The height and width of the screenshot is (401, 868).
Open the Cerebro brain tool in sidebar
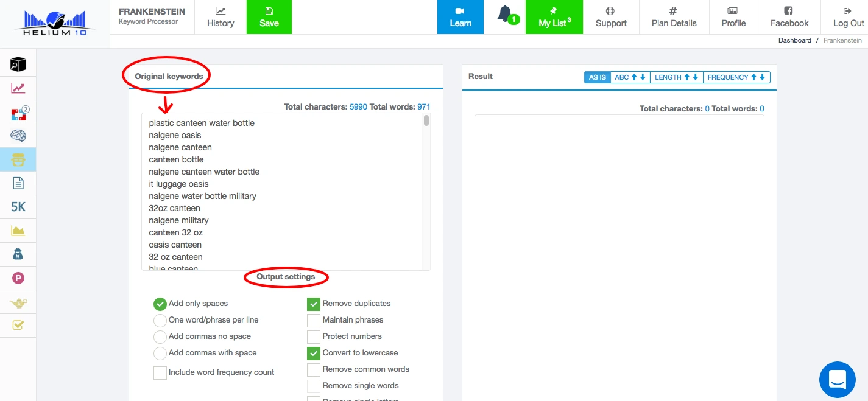18,136
